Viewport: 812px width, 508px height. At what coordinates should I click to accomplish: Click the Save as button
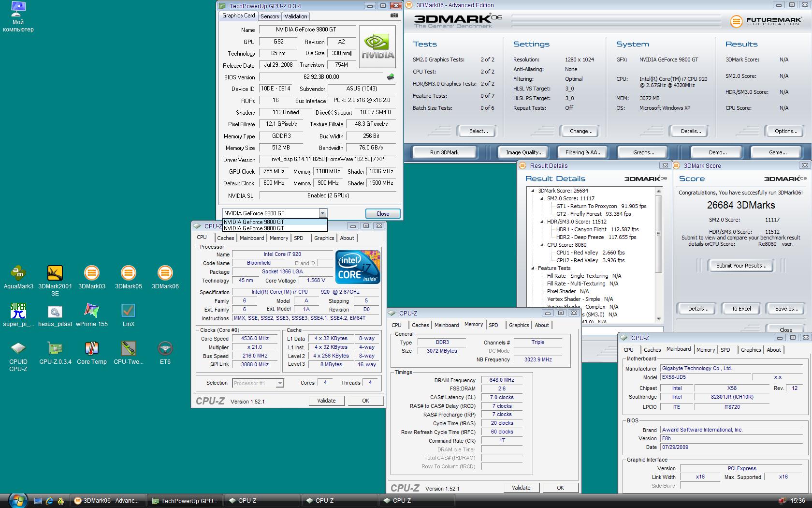pos(786,309)
